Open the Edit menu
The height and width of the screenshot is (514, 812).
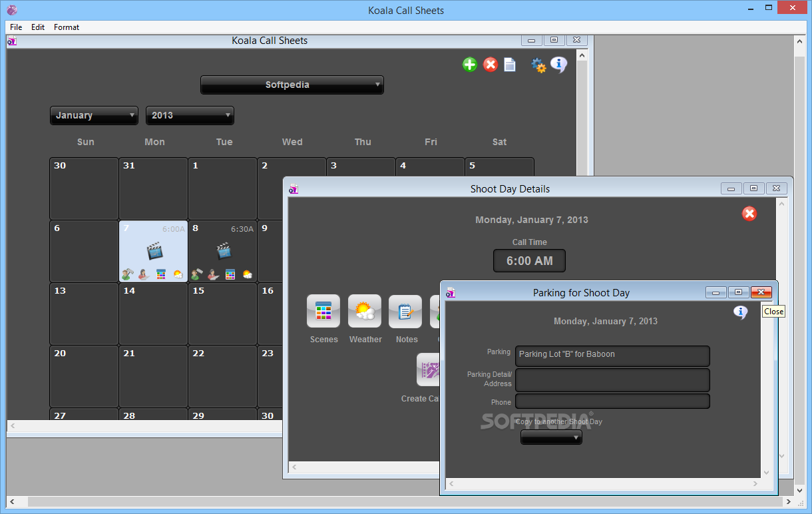click(x=38, y=27)
